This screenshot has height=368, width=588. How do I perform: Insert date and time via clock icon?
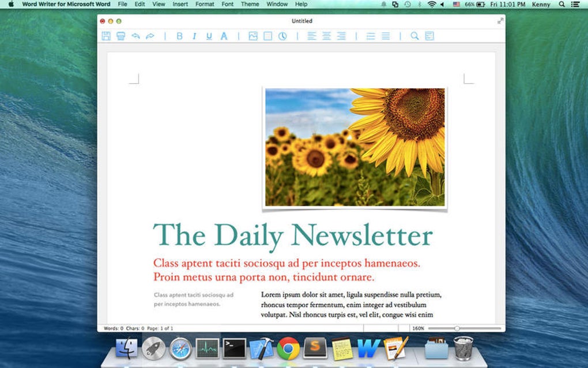click(x=282, y=36)
